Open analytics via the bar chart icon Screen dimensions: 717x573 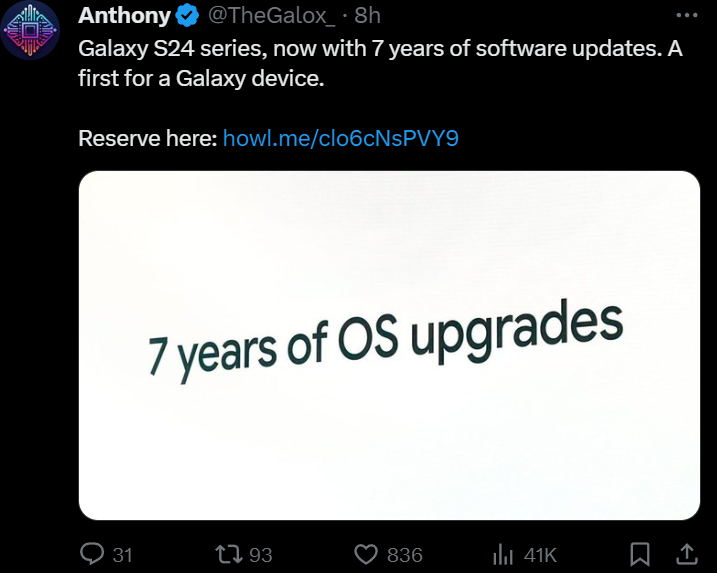(x=503, y=554)
